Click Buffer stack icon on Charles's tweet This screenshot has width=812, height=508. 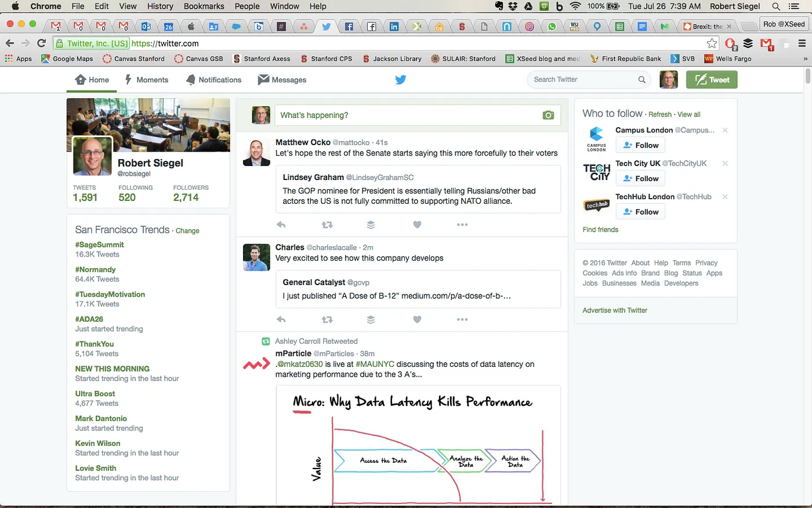(x=371, y=319)
